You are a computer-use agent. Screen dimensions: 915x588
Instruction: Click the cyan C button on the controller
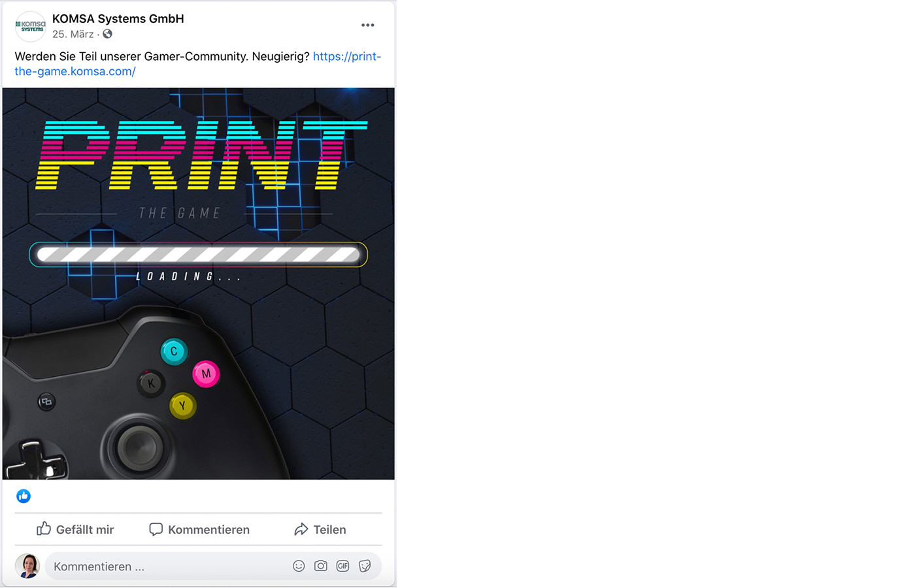point(174,351)
